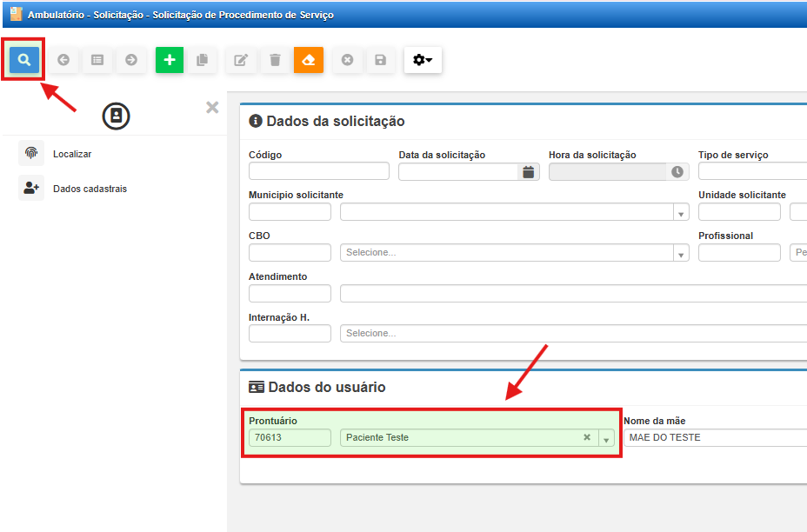Image resolution: width=807 pixels, height=532 pixels.
Task: Save using the floppy disk icon
Action: coord(380,60)
